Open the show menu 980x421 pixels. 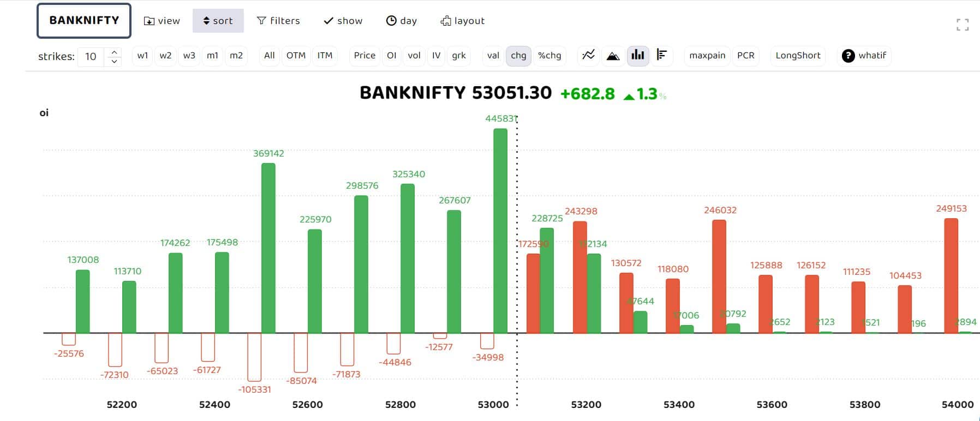pyautogui.click(x=343, y=21)
